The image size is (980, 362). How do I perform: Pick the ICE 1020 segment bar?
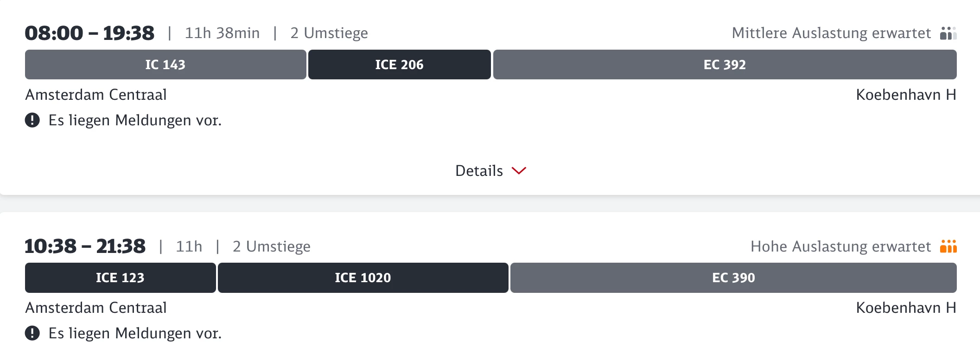(363, 278)
